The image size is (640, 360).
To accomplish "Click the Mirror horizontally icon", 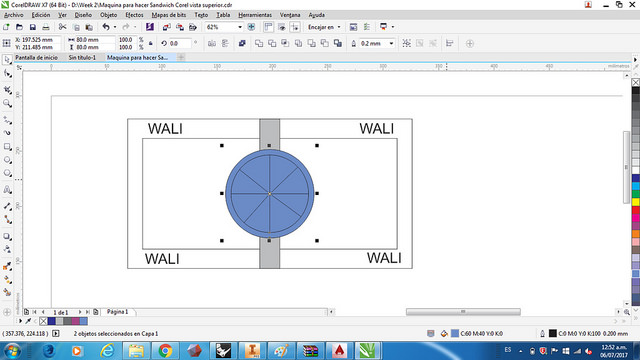I will tap(211, 43).
